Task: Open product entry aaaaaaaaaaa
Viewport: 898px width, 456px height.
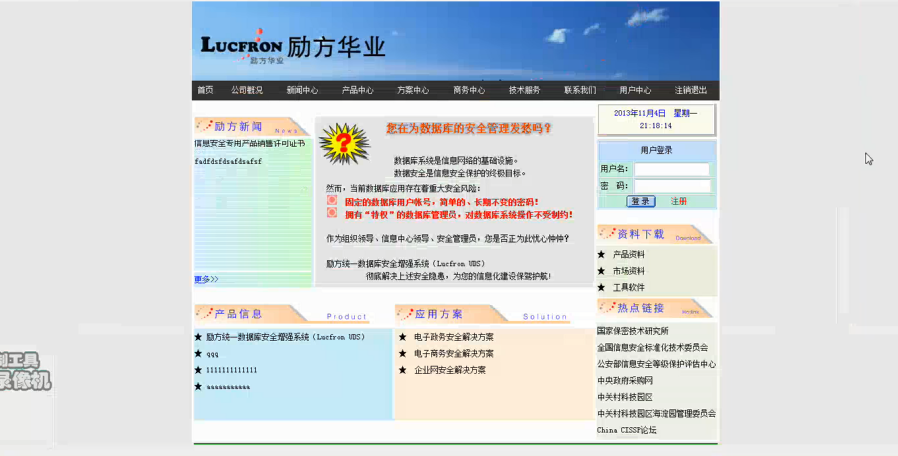Action: click(x=229, y=387)
